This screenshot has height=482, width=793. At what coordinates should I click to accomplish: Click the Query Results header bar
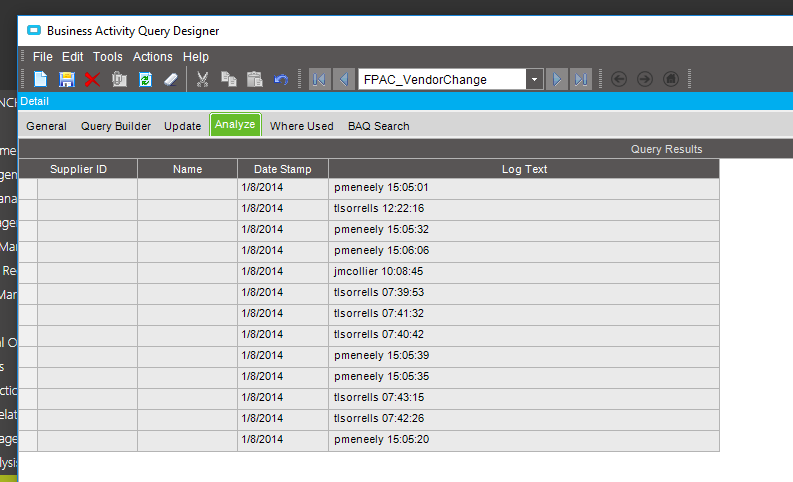coord(406,149)
